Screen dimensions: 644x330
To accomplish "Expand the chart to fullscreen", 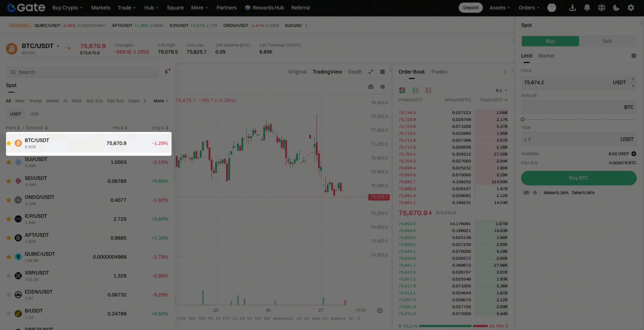I will point(371,72).
